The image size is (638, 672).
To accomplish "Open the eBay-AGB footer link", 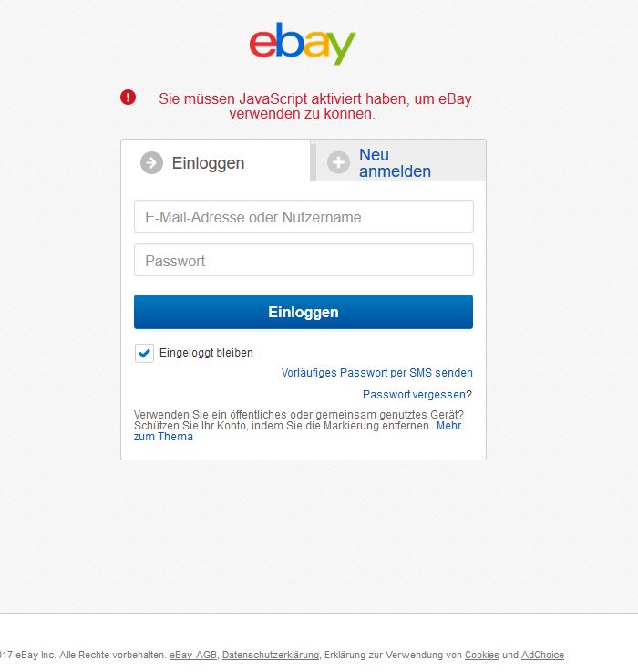I will coord(193,656).
